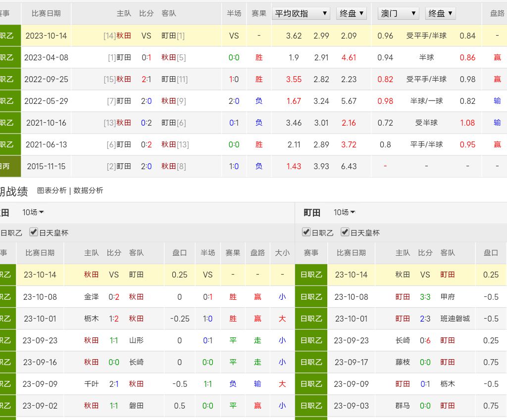Open the 0:1 score of 2023-04-08 match

(x=147, y=57)
